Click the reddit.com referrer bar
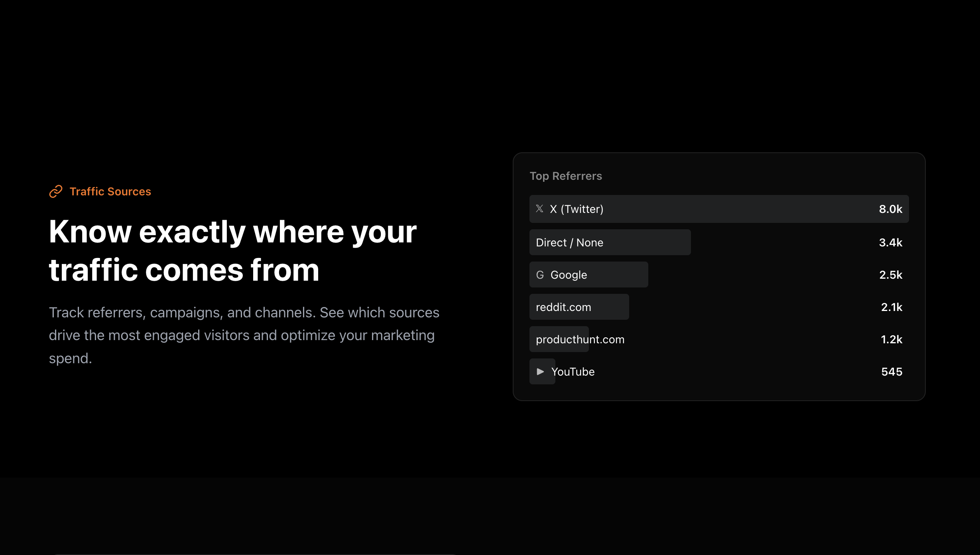The image size is (980, 555). 579,307
